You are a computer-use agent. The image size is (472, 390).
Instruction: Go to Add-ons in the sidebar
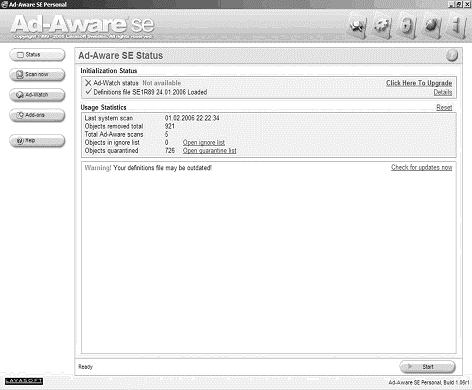(x=37, y=115)
